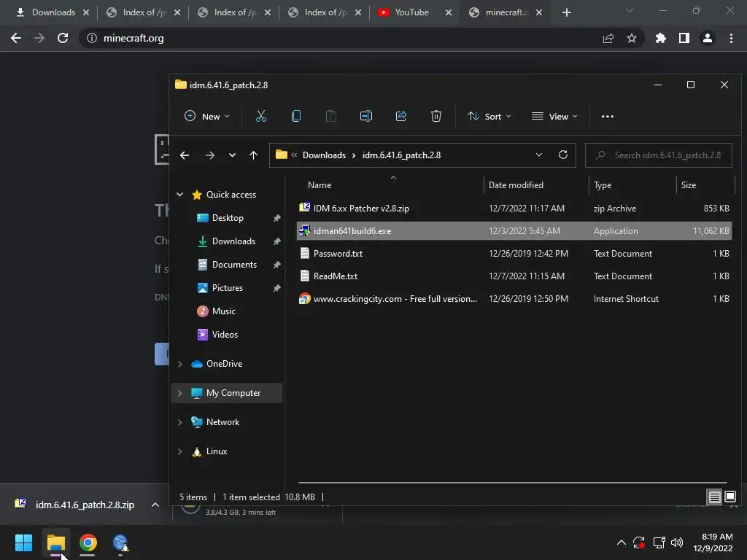Expand Network tree node
747x560 pixels.
[179, 422]
